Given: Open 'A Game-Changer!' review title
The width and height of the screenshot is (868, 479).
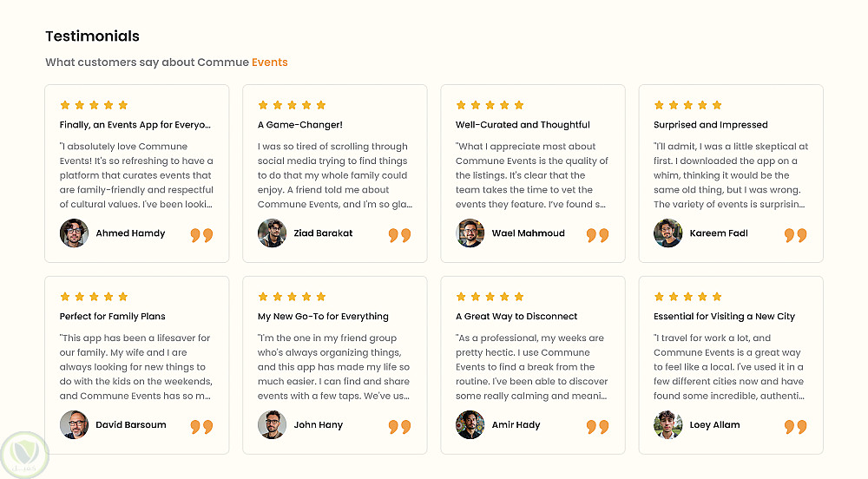Looking at the screenshot, I should [x=300, y=125].
